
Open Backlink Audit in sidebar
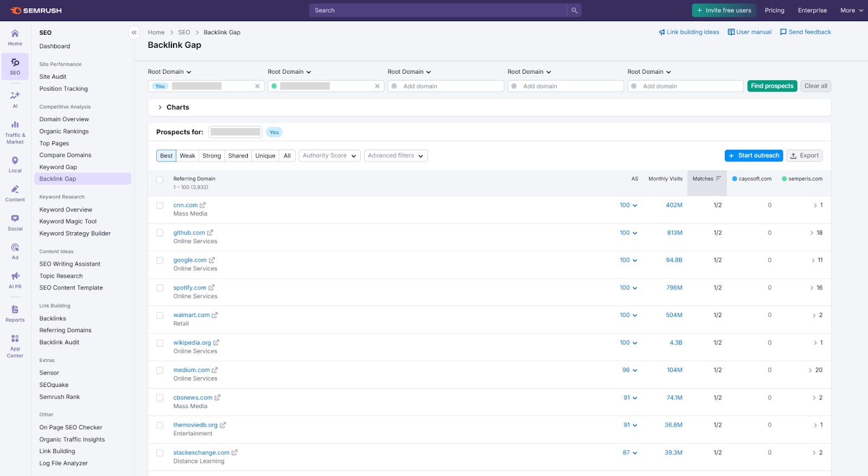(59, 342)
